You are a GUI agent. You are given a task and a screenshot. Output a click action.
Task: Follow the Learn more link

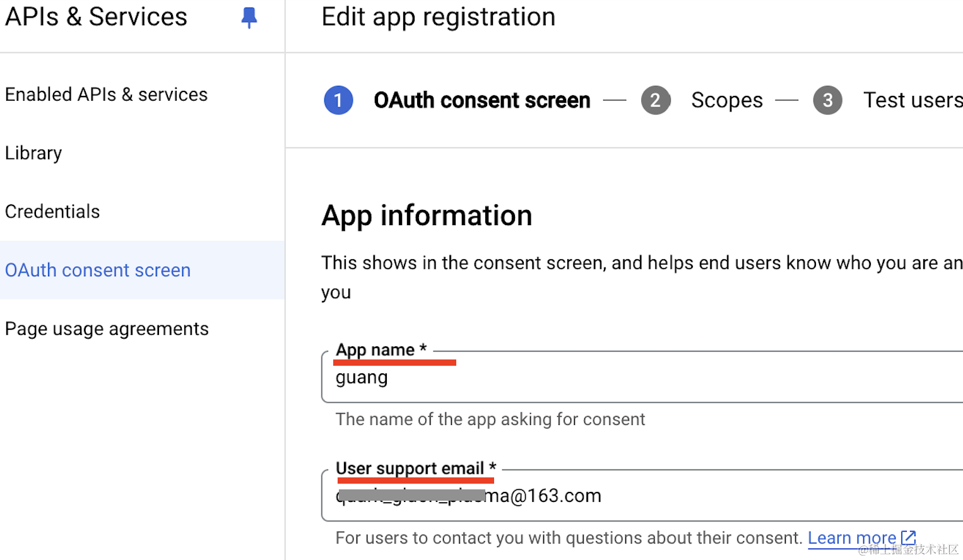click(x=851, y=538)
